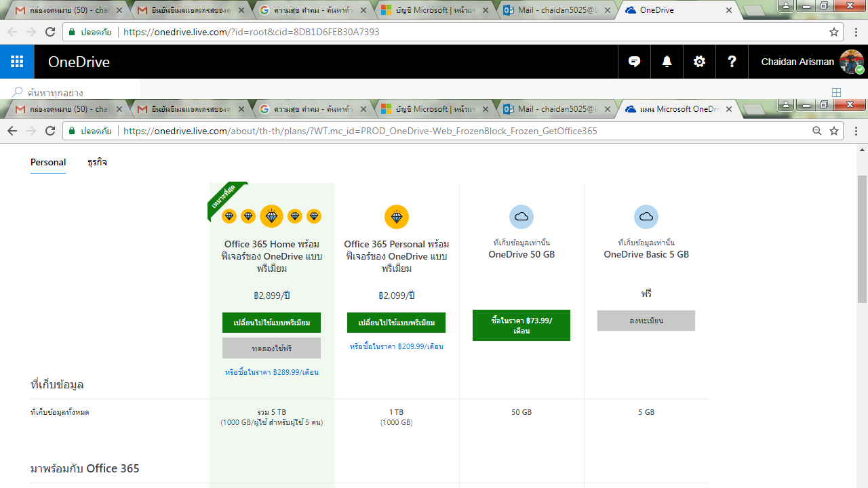Click the back window address bar URL
868x488 pixels.
(x=252, y=32)
